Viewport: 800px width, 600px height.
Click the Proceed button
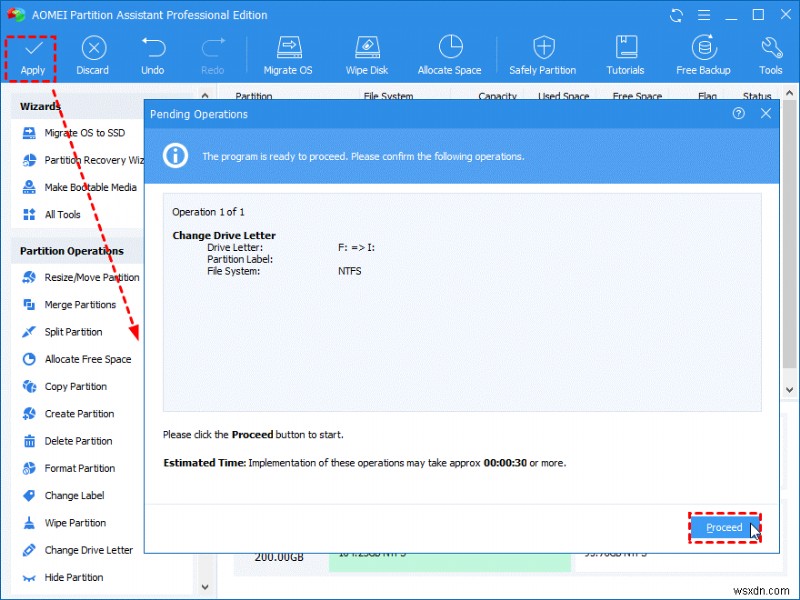[x=724, y=527]
